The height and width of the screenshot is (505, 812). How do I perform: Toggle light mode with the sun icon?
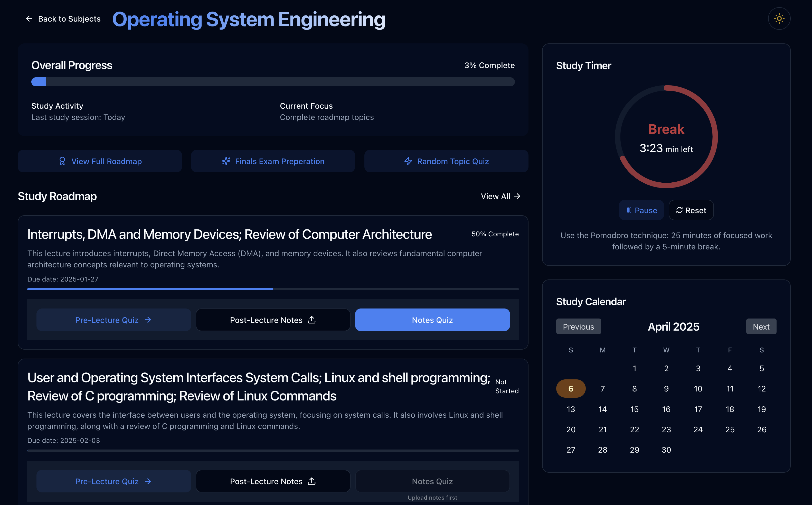[x=779, y=19]
